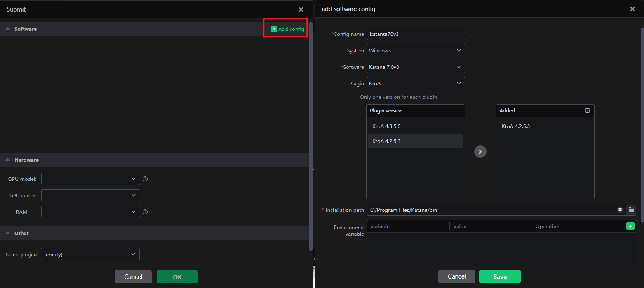Click the trash icon in Added panel
This screenshot has height=288, width=644.
click(x=588, y=110)
